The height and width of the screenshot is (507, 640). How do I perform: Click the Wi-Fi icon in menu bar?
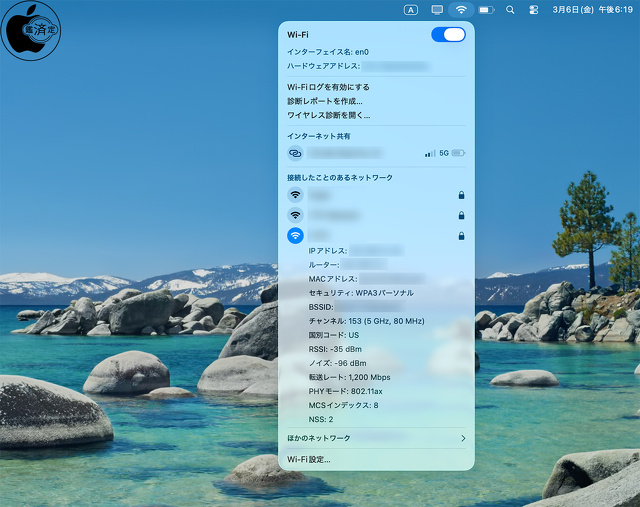461,9
